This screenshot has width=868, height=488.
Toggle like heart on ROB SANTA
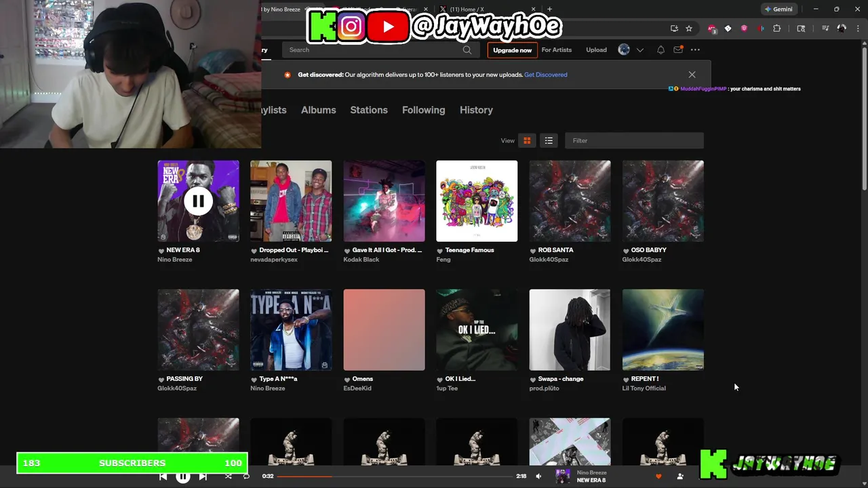(x=533, y=250)
